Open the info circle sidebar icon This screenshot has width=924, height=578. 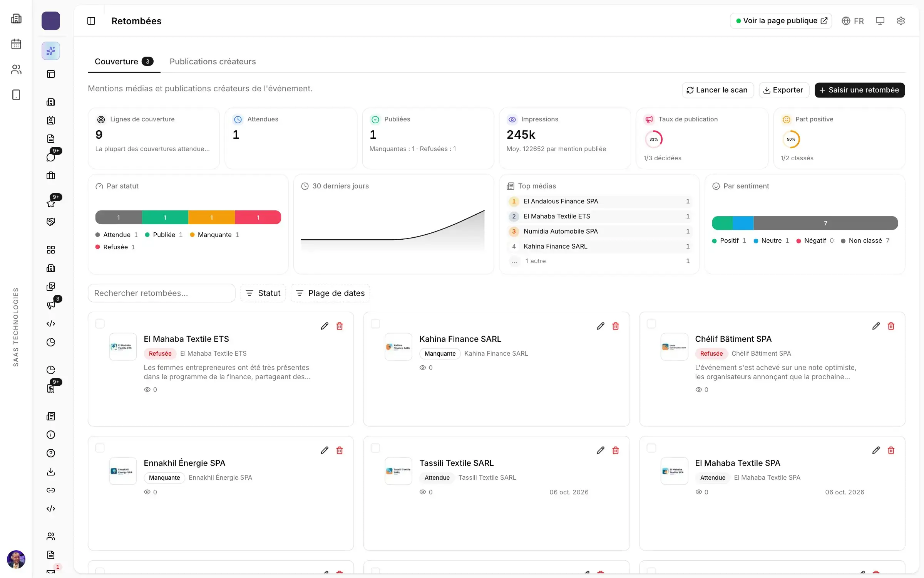[51, 435]
